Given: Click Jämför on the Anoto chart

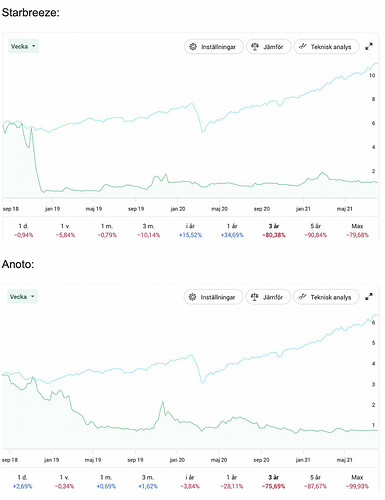Looking at the screenshot, I should click(268, 297).
